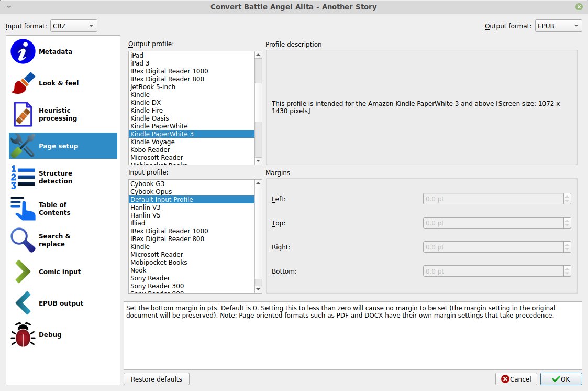Screen dimensions: 588x391
Task: Open the Comic input section
Action: tap(63, 271)
